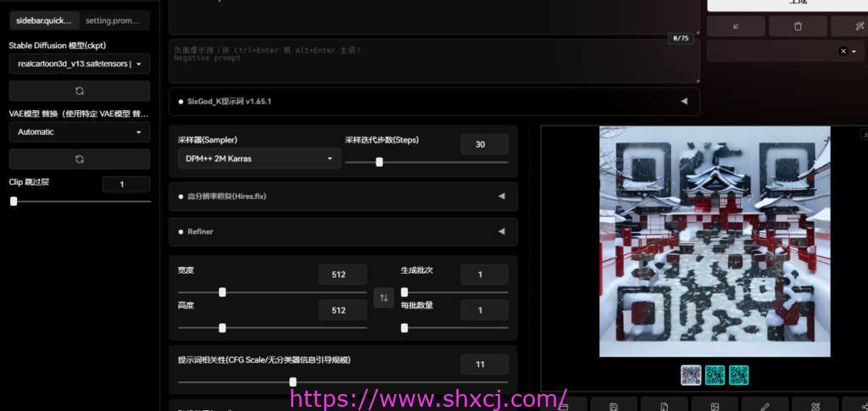The height and width of the screenshot is (411, 868).
Task: Adjust the CFG Scale slider
Action: point(342,381)
